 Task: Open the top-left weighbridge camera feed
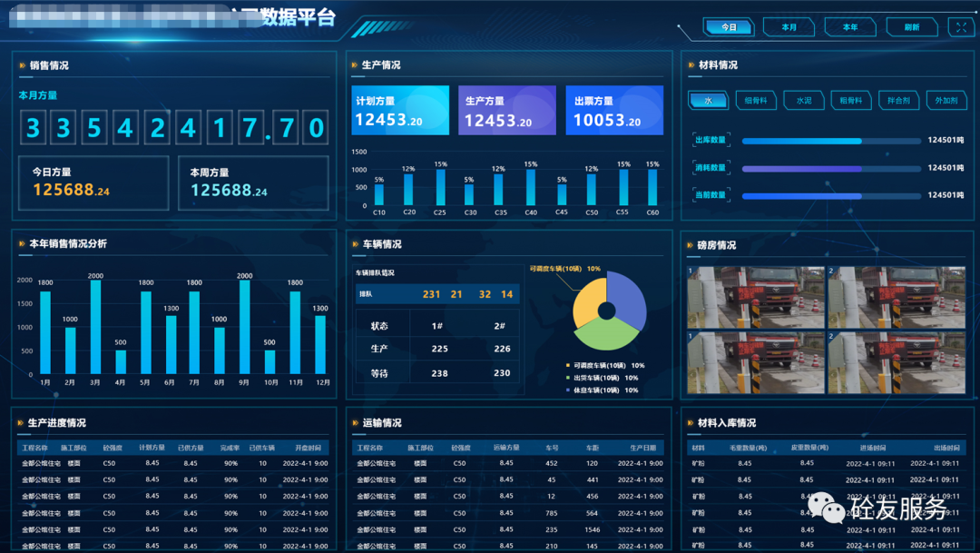pos(755,297)
